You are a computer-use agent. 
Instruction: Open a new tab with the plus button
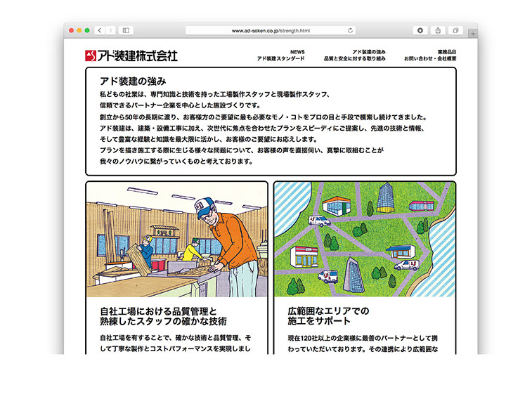tap(473, 33)
